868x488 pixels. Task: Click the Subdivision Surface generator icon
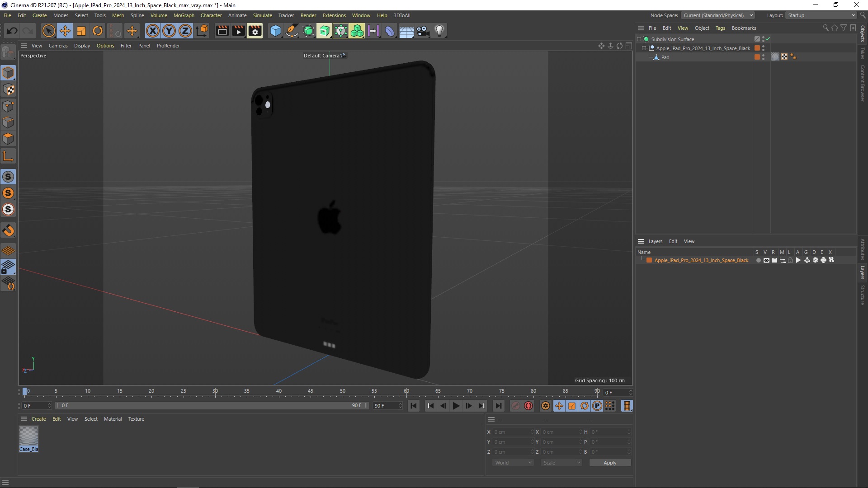point(308,31)
